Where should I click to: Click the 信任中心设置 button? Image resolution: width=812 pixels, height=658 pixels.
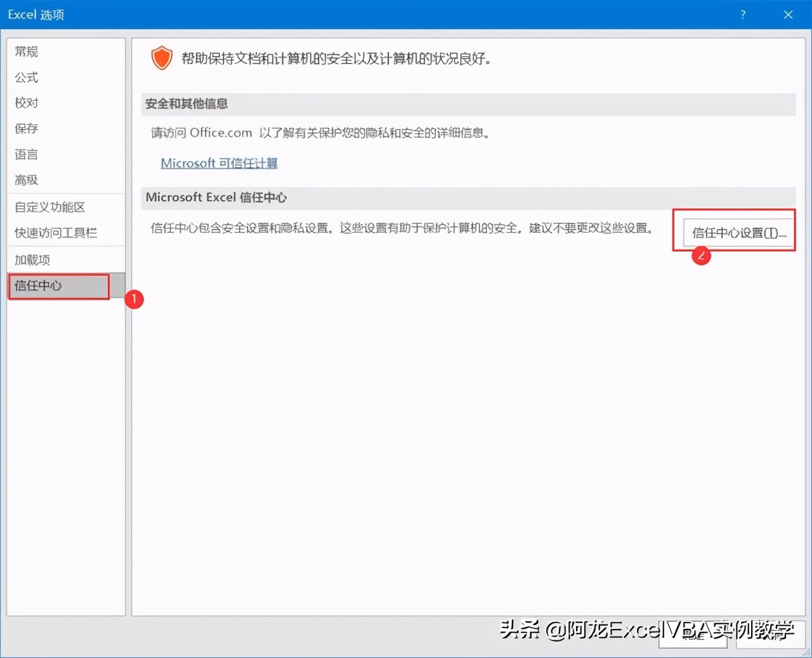coord(738,233)
